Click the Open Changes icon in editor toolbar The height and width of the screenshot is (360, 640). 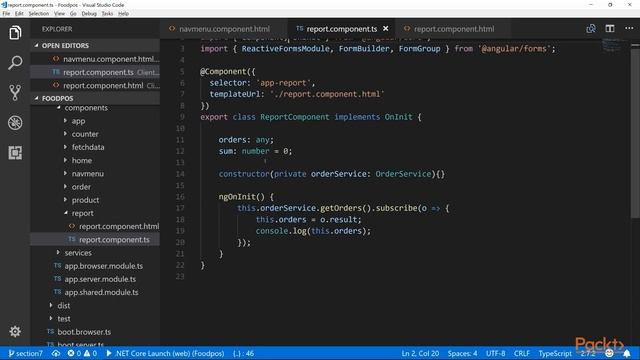tap(591, 29)
